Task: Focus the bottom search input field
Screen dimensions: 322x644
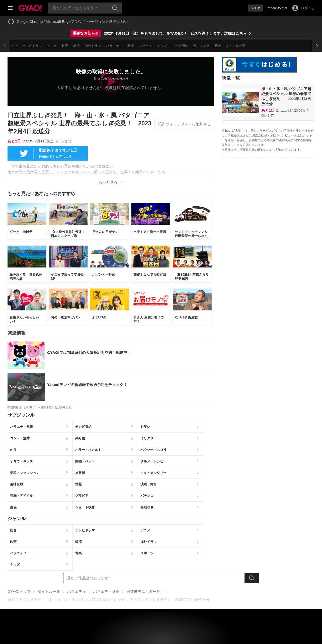Action: 154,578
